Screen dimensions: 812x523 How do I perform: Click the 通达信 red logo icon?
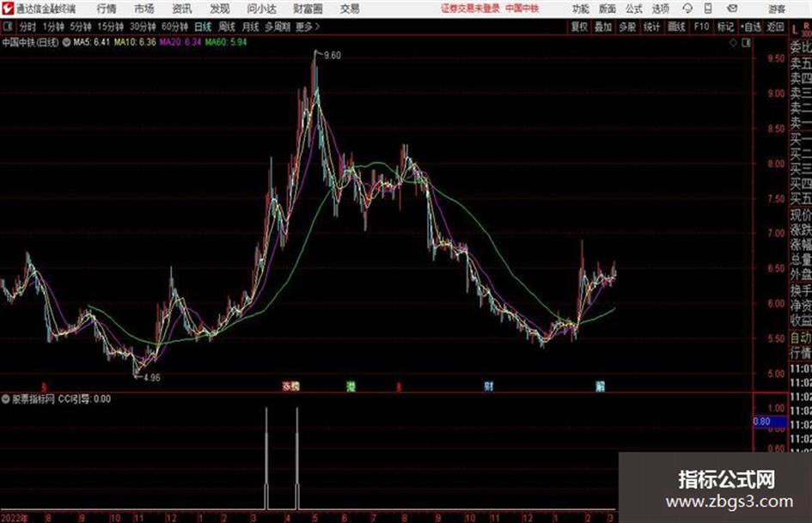coord(8,9)
